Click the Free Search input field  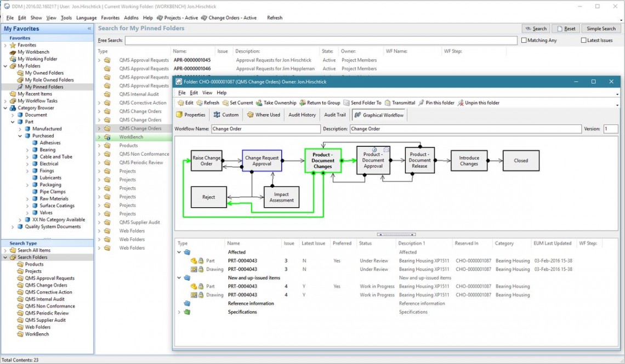pyautogui.click(x=321, y=41)
